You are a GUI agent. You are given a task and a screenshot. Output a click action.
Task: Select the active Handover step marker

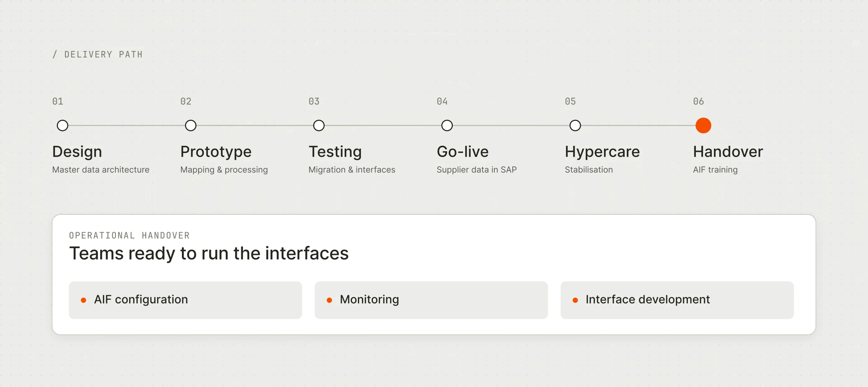point(703,126)
